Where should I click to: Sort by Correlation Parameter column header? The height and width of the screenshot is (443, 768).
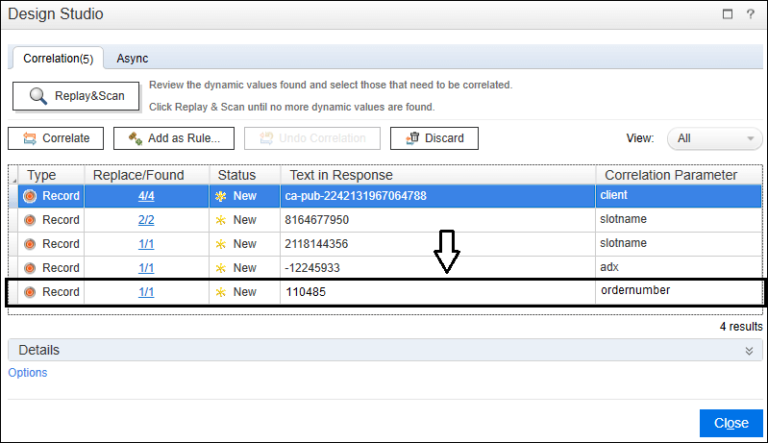pos(670,175)
